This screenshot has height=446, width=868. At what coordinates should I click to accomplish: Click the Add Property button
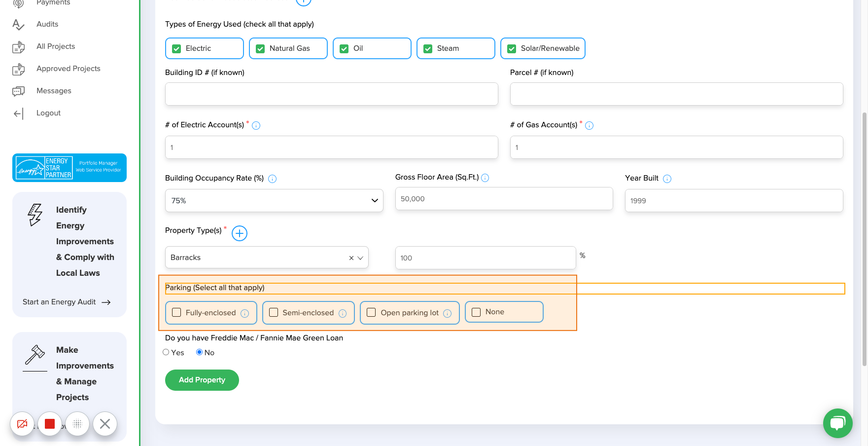(x=202, y=380)
